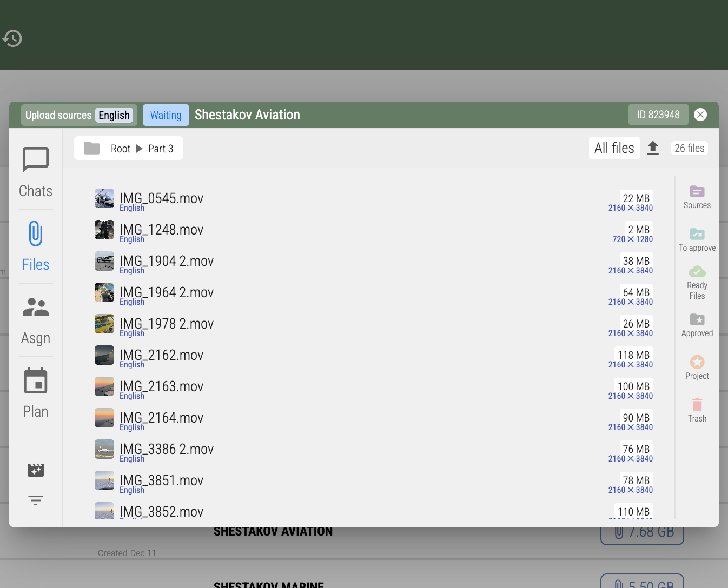This screenshot has width=728, height=588.
Task: Show the Sources folder
Action: point(697,197)
